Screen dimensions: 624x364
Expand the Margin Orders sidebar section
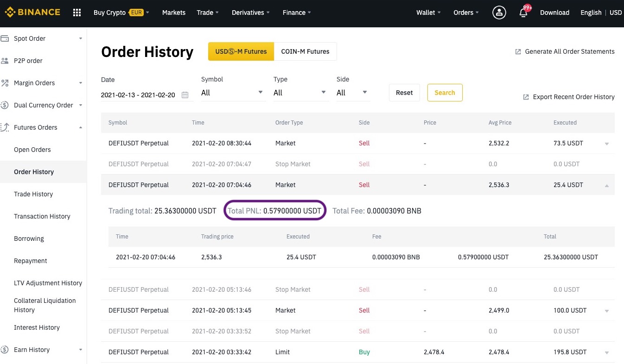coord(81,83)
